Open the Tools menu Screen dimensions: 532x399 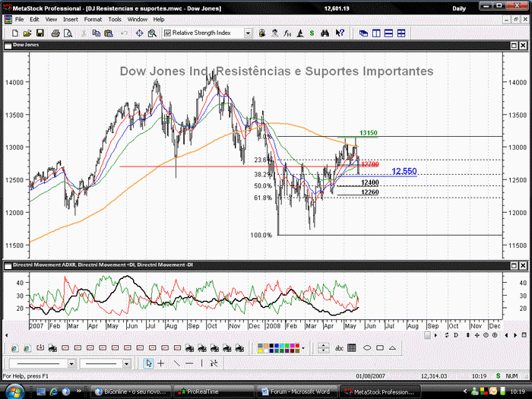coord(115,20)
